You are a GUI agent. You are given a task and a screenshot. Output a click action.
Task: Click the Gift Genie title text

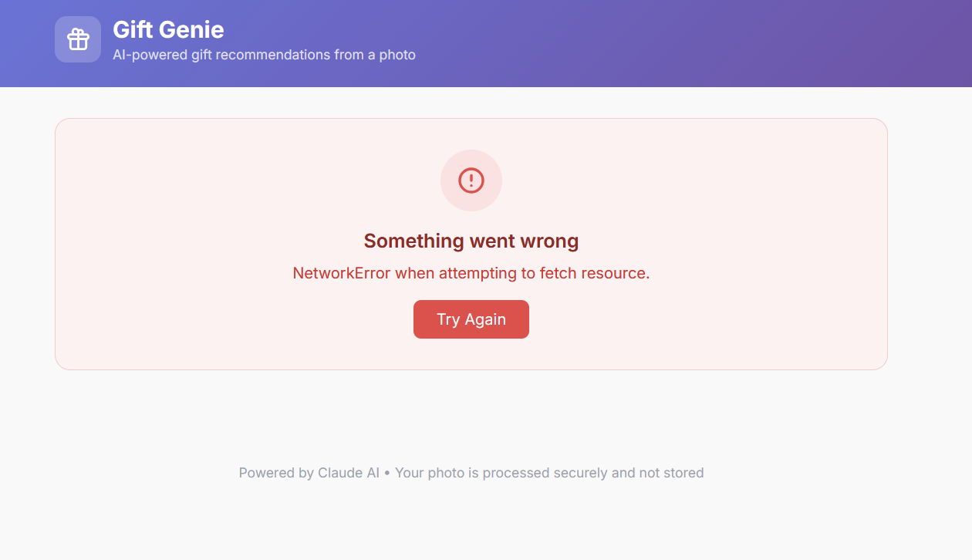[x=168, y=30]
